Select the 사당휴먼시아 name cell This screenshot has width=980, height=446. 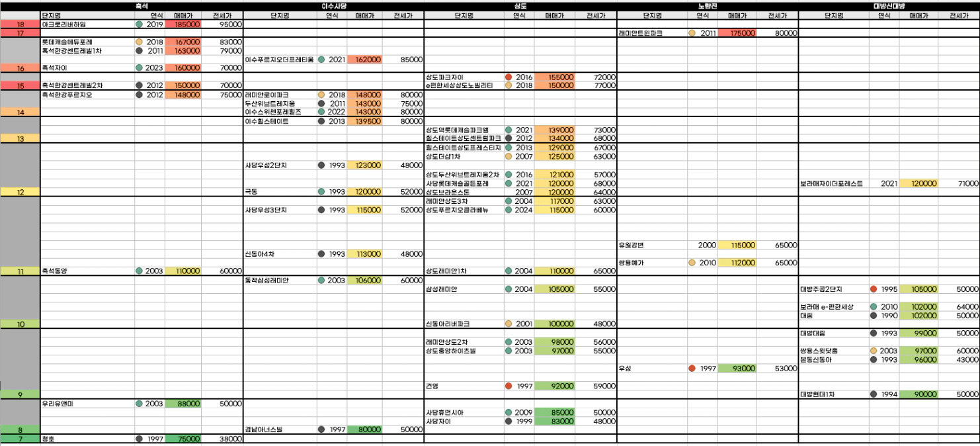tap(464, 412)
